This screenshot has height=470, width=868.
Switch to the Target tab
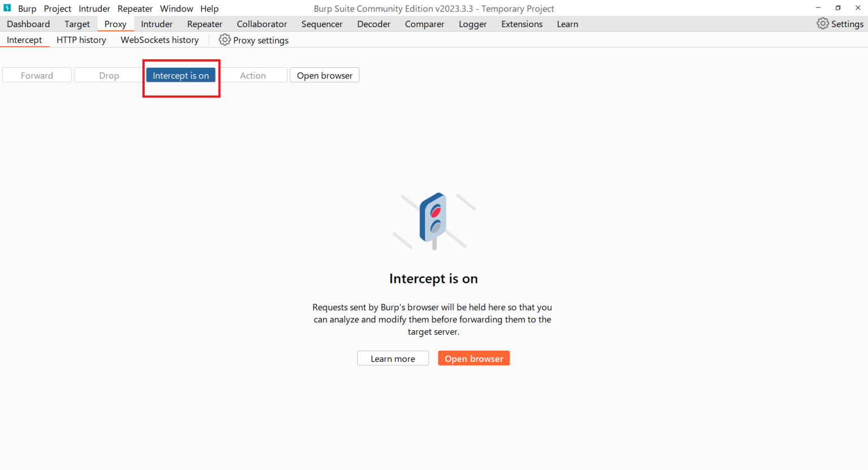pyautogui.click(x=77, y=24)
